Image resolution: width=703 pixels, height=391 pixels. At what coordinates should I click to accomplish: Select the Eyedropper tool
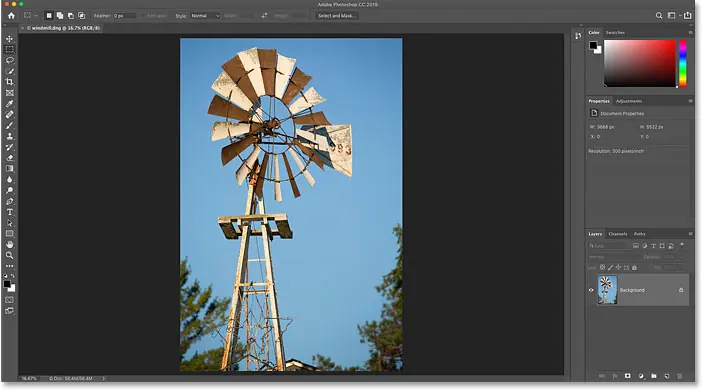[x=9, y=104]
